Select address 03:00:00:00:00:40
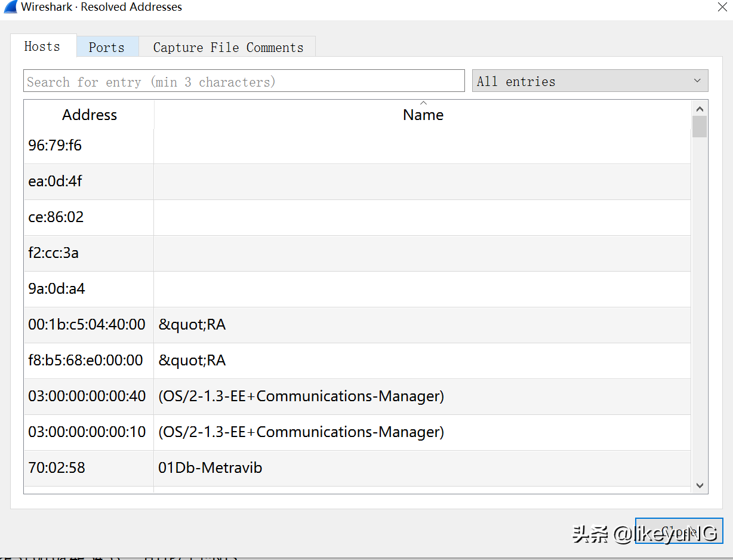 coord(87,396)
